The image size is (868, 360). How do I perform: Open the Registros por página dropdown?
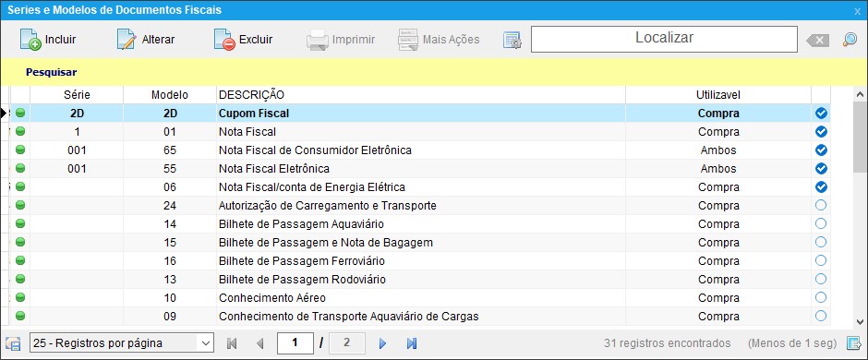(121, 342)
